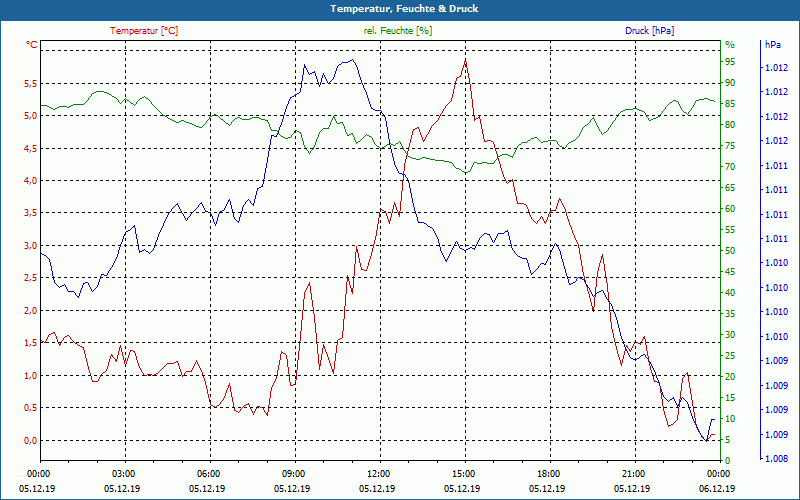Screen dimensions: 800x500
Task: Click the '12:00' time axis label
Action: (379, 474)
